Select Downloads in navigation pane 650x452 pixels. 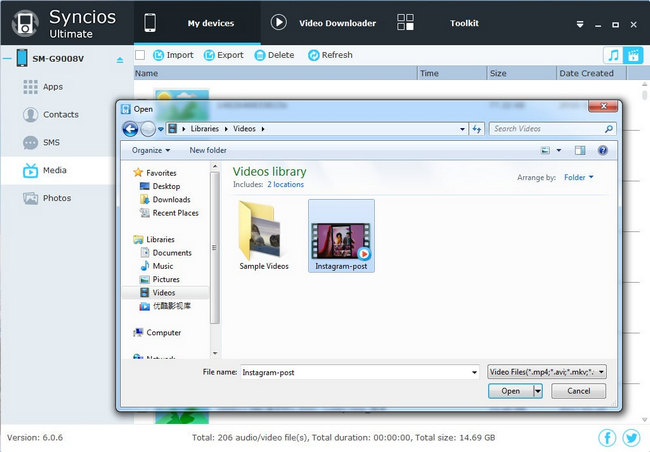(x=171, y=199)
